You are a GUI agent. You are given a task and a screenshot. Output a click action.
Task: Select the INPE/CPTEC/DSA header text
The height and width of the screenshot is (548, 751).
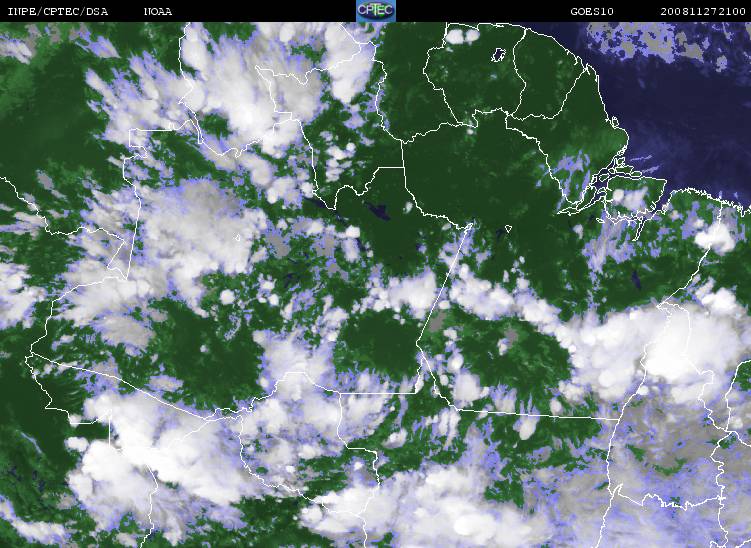58,11
